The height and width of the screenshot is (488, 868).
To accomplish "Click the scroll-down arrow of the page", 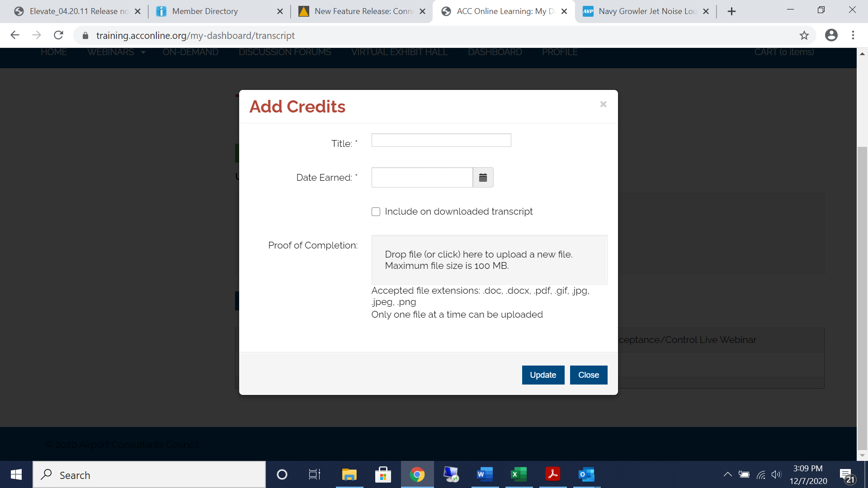I will point(862,455).
